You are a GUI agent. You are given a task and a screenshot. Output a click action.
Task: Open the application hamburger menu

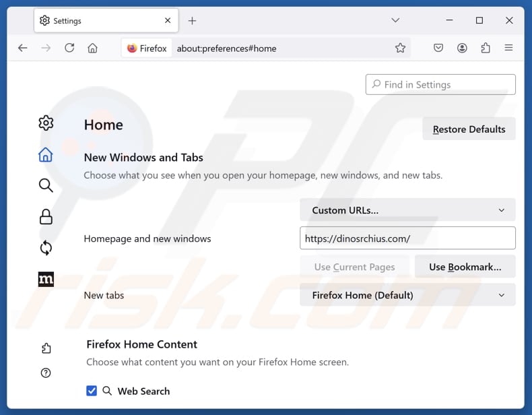[508, 48]
